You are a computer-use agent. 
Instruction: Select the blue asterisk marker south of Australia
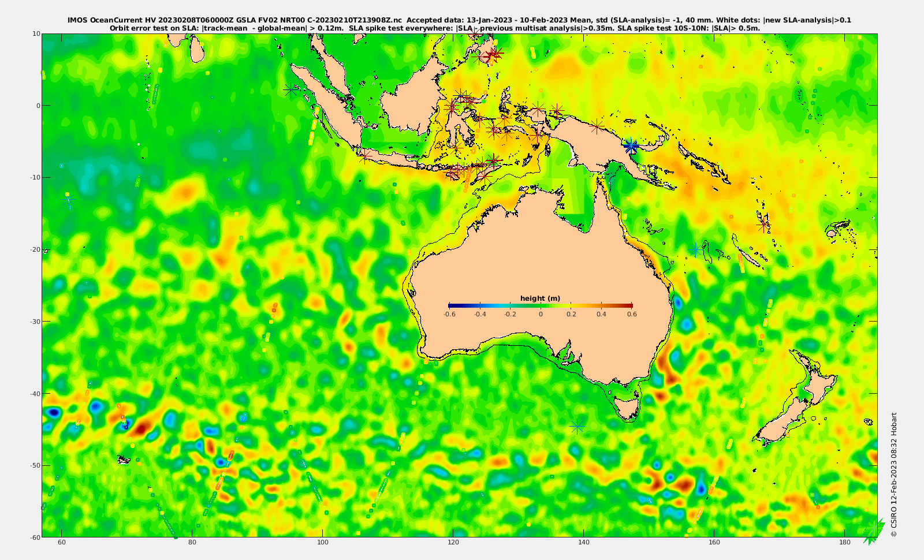click(x=577, y=426)
